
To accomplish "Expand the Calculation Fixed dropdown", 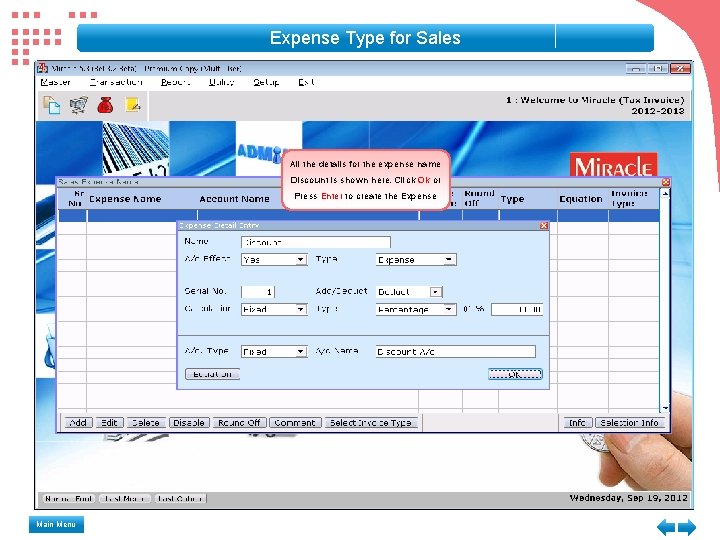I will pos(300,309).
